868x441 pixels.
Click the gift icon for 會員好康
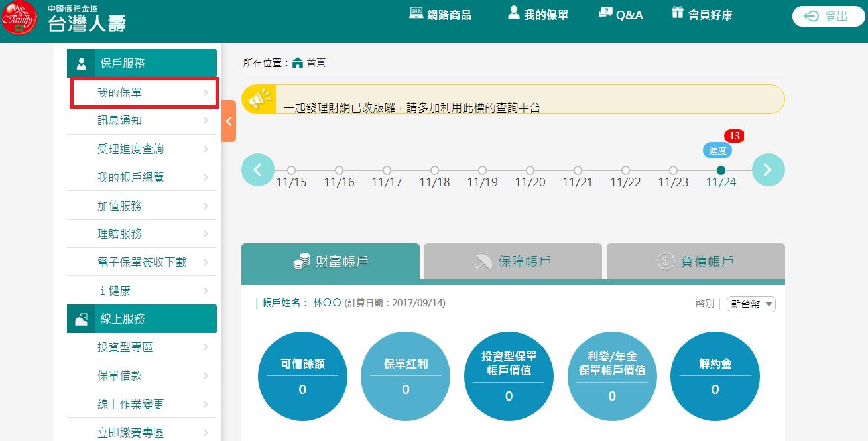point(677,13)
